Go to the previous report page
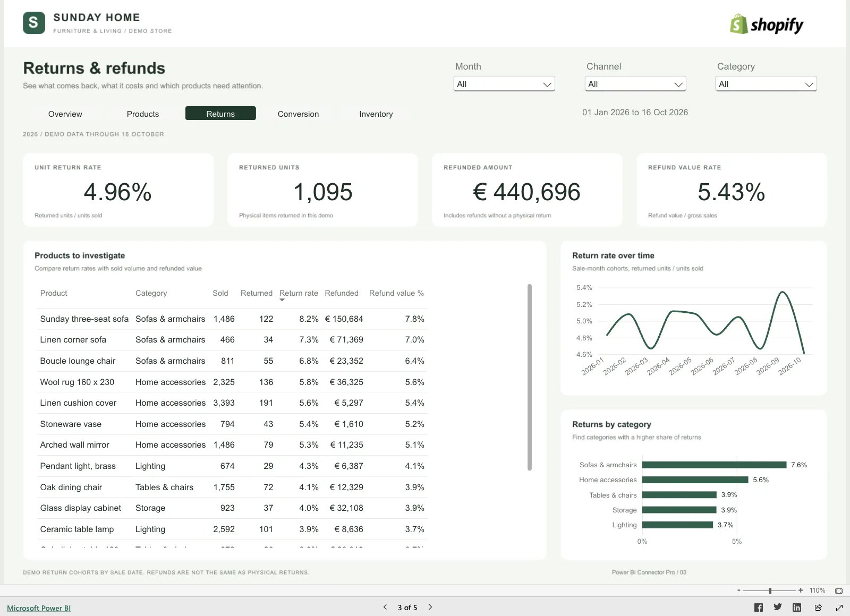Screen dimensions: 850x616 point(385,607)
